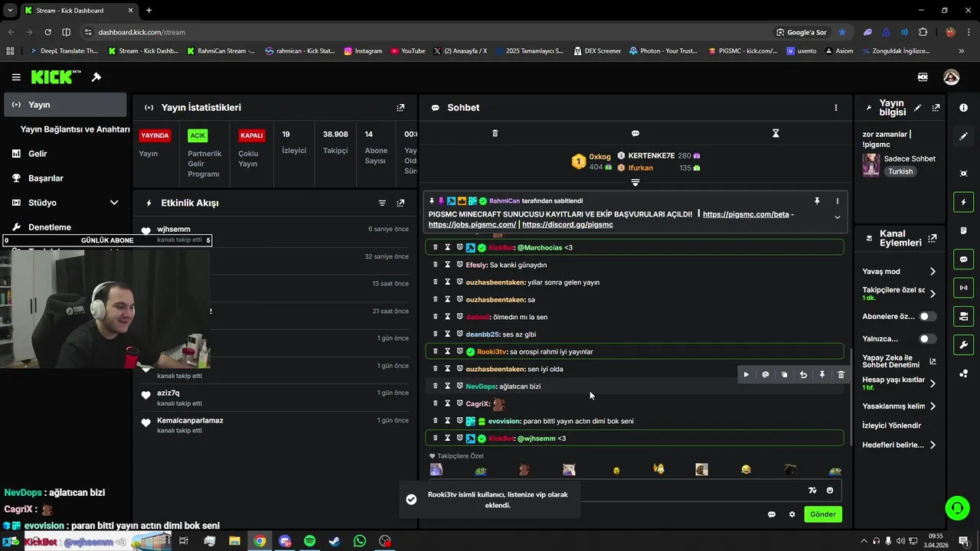Viewport: 980px width, 551px height.
Task: Open Steam from the Windows taskbar
Action: pos(335,541)
